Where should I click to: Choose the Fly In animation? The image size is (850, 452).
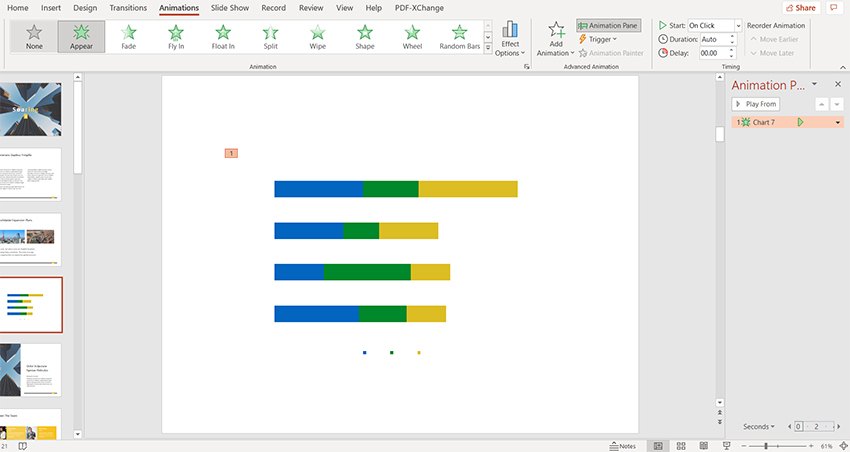tap(176, 37)
